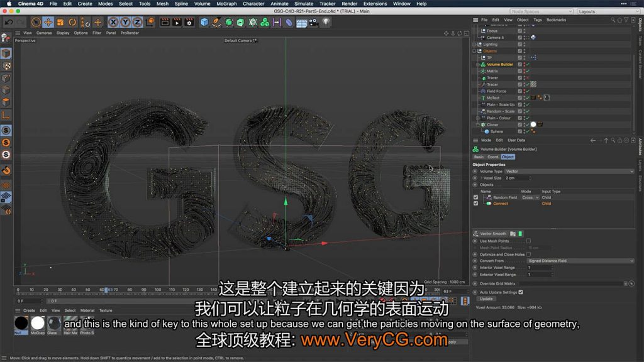Expand the Voxel Size parameter arrow
Screen dimensions: 644x362
point(481,178)
